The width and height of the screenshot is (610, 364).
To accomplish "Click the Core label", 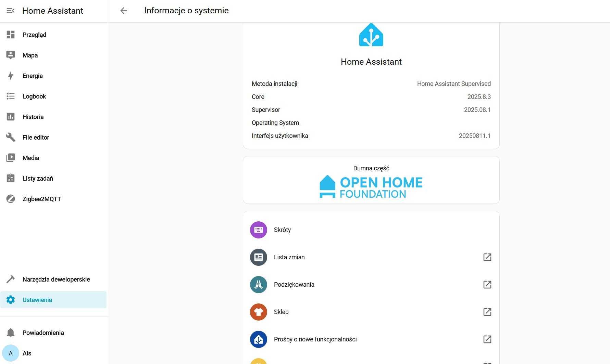I will coord(258,97).
